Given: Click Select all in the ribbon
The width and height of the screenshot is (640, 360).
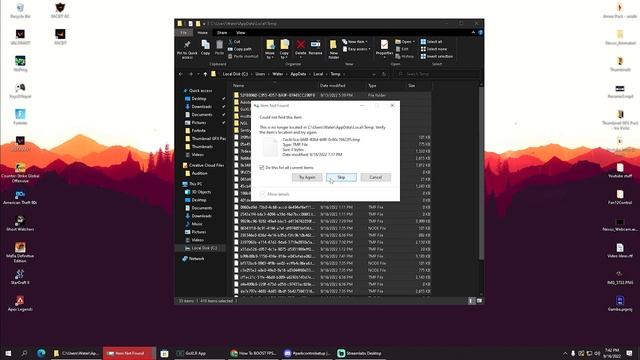Looking at the screenshot, I should click(x=431, y=42).
